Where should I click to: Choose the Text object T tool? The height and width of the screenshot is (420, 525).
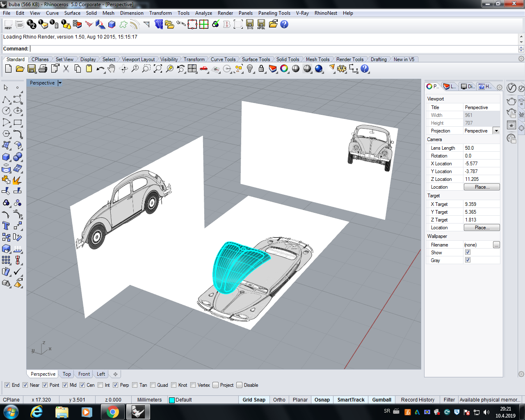[x=6, y=226]
